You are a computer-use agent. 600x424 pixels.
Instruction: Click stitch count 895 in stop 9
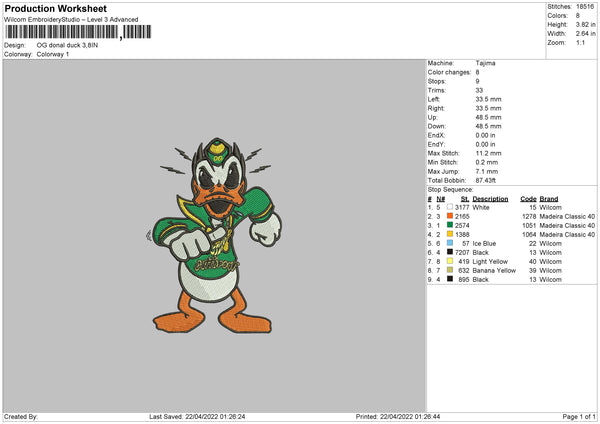[464, 280]
